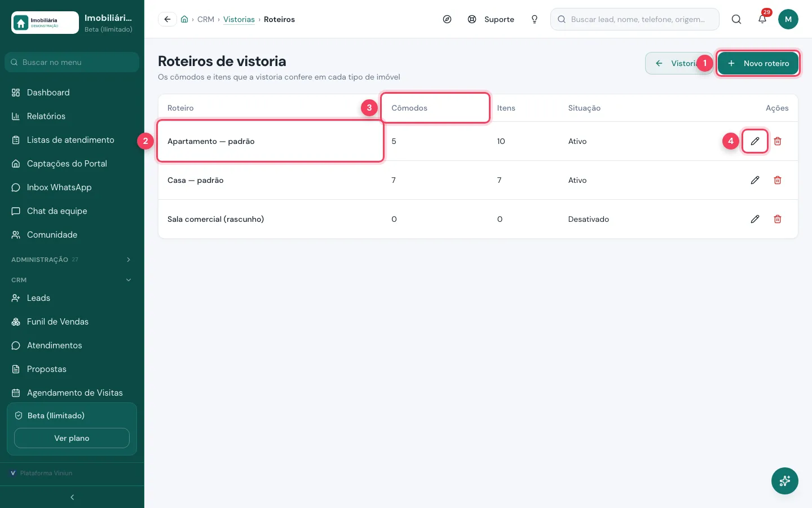This screenshot has width=812, height=508.
Task: Follow the Vistorias breadcrumb link
Action: coord(239,19)
